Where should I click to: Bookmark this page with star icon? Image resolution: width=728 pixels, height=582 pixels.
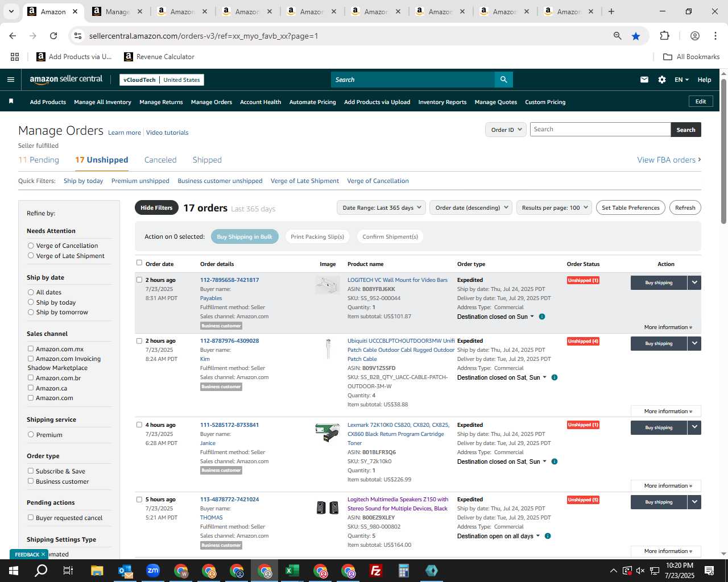pos(636,36)
